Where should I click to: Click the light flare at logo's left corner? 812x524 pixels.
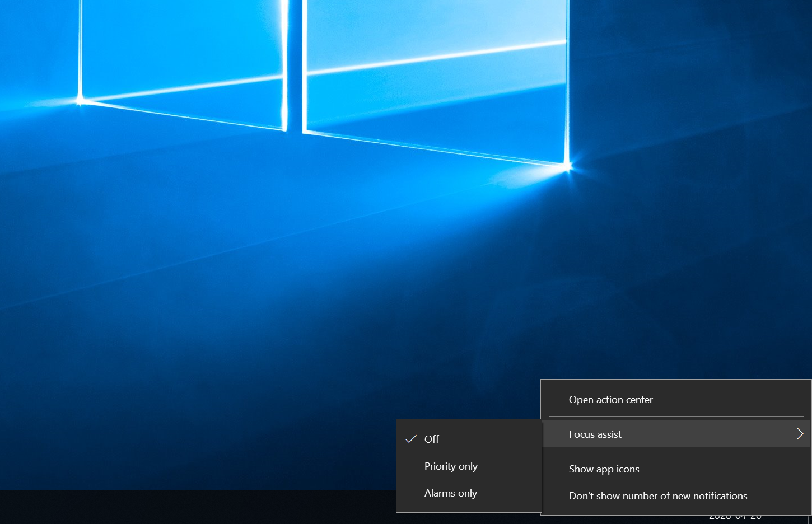pyautogui.click(x=81, y=101)
